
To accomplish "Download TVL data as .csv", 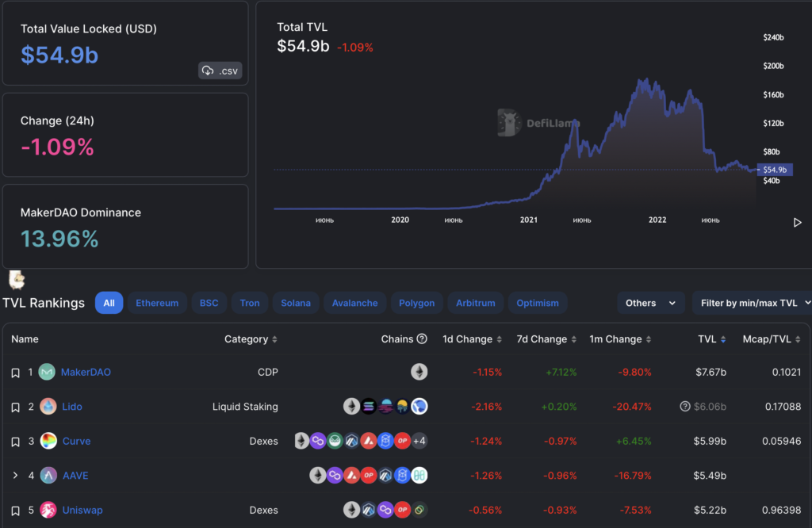I will coord(220,71).
